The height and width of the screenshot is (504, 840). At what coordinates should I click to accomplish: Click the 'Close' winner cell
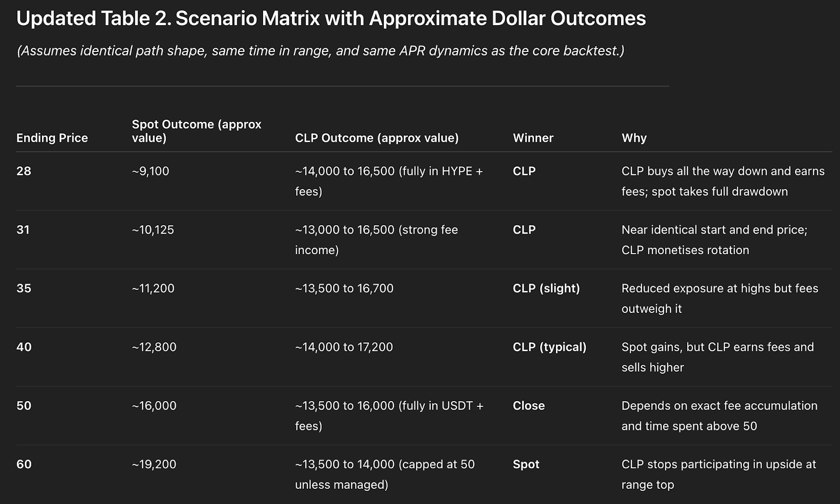[529, 406]
